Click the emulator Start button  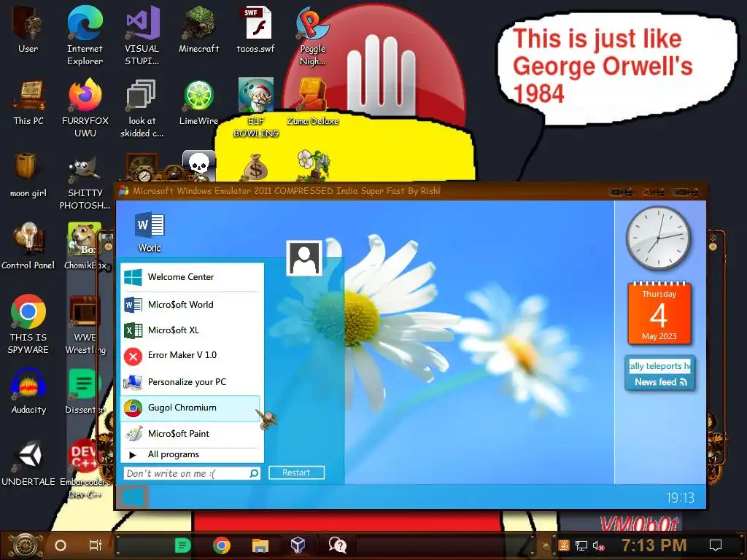pos(133,497)
